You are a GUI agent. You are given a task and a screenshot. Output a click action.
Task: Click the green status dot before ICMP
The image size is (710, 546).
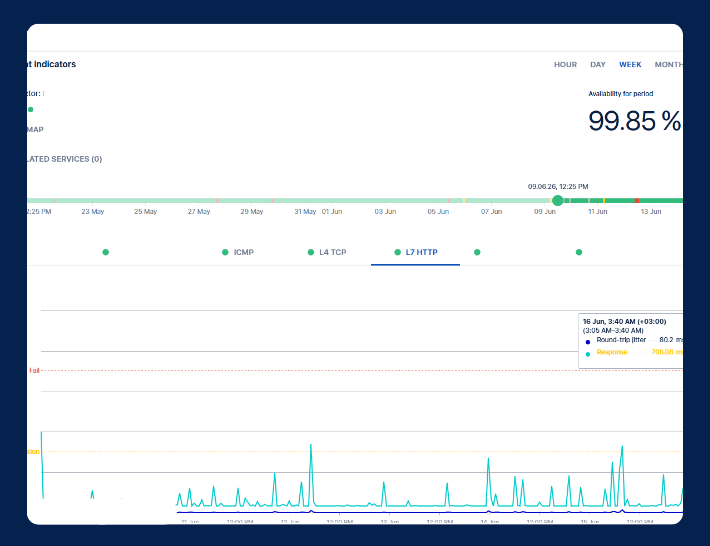pyautogui.click(x=225, y=252)
